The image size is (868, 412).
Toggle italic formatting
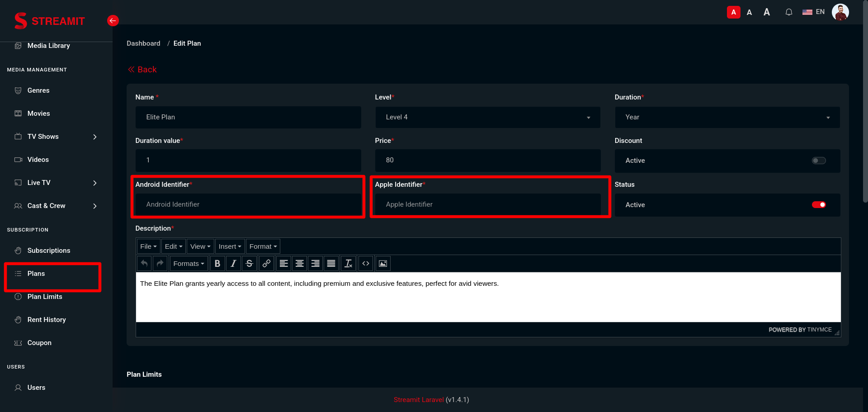[233, 263]
